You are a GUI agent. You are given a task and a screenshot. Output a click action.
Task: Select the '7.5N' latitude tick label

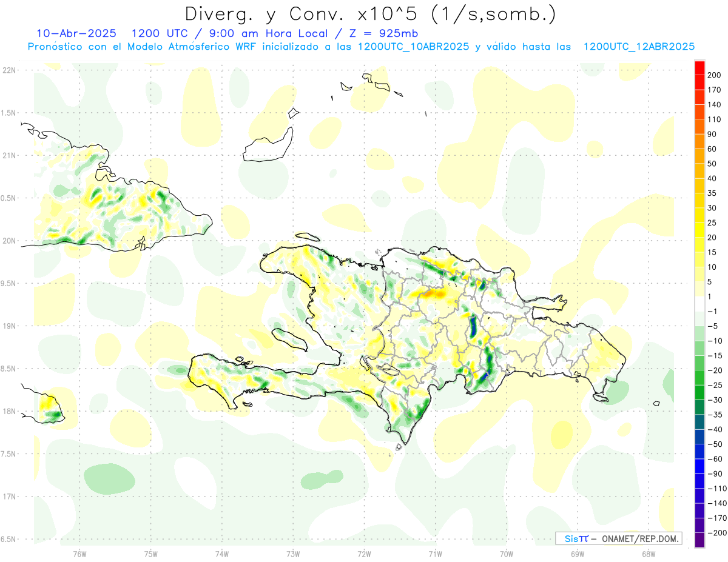(8, 454)
